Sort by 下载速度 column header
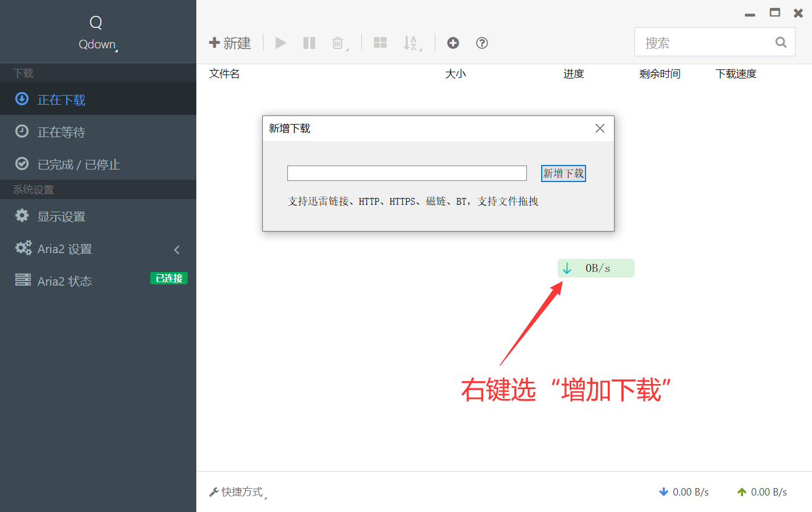Viewport: 812px width, 512px height. [x=736, y=74]
